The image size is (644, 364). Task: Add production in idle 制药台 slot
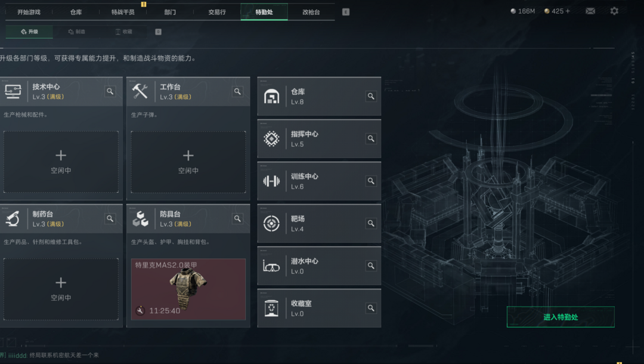[61, 289]
